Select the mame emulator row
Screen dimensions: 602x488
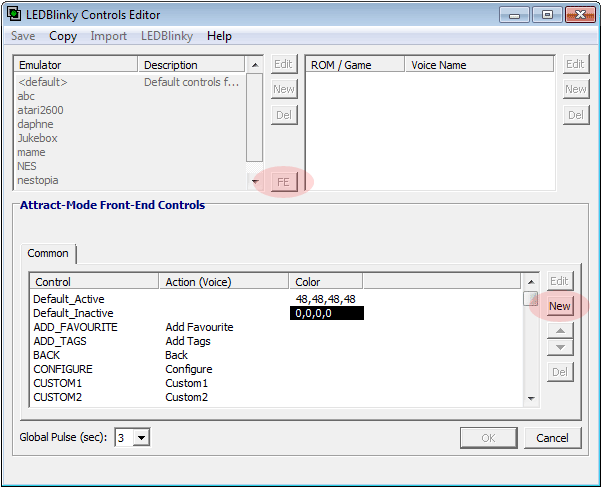coord(131,152)
